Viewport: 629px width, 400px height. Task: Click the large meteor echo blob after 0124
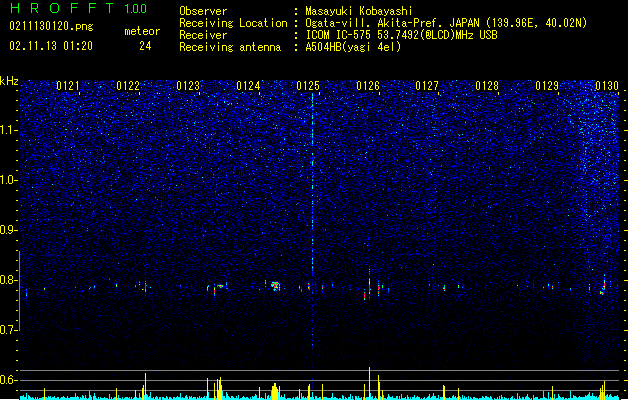click(275, 286)
